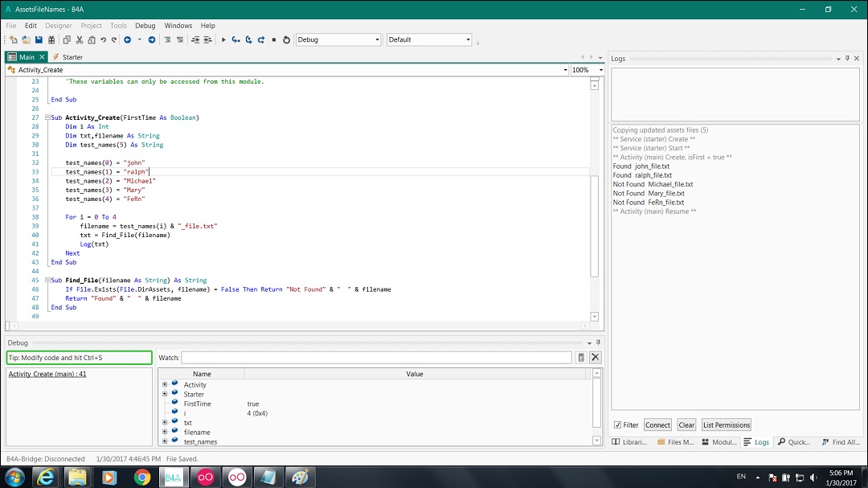Clear the log output
This screenshot has height=488, width=868.
687,424
